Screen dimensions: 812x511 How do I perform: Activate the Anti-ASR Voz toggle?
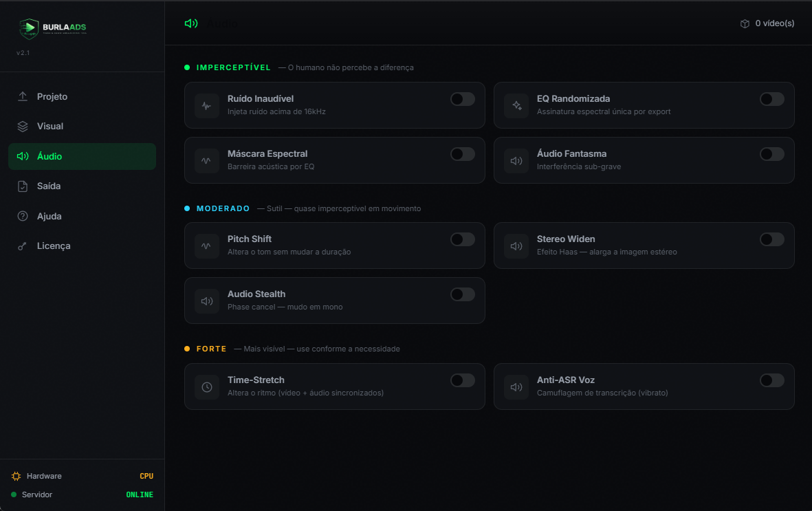771,380
